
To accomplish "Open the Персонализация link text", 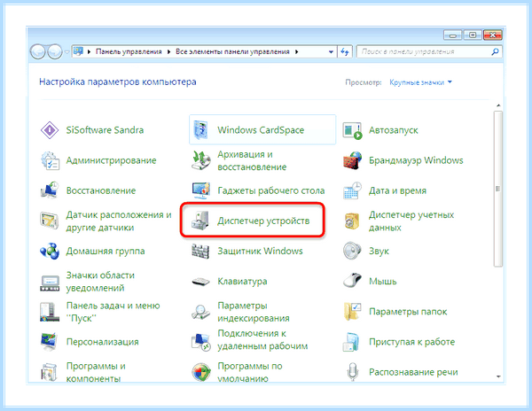I will pos(103,342).
